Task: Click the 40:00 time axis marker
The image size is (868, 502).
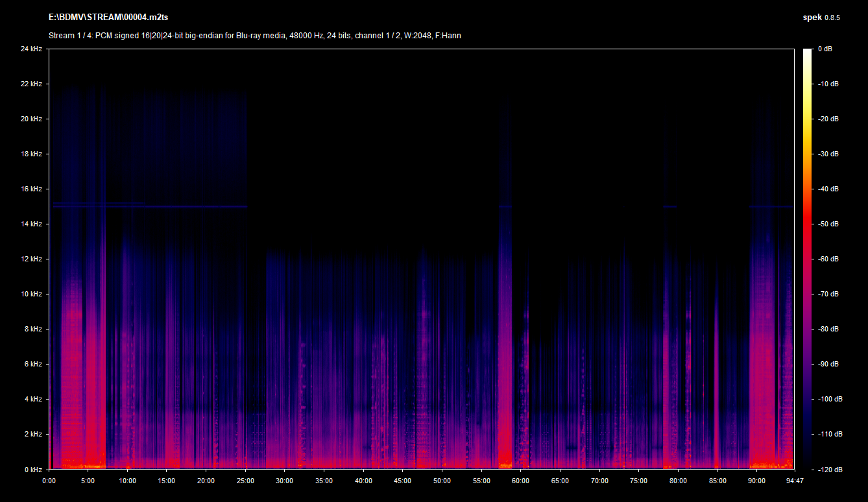Action: coord(363,481)
